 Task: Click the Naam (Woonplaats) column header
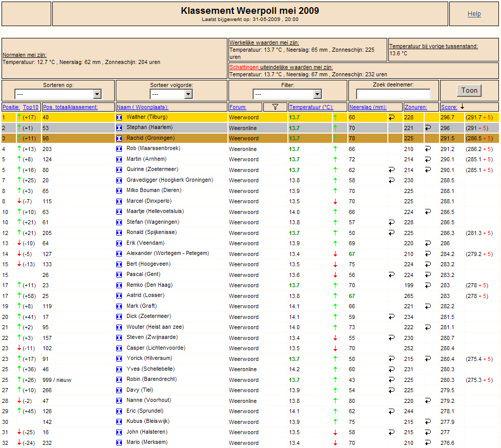142,107
